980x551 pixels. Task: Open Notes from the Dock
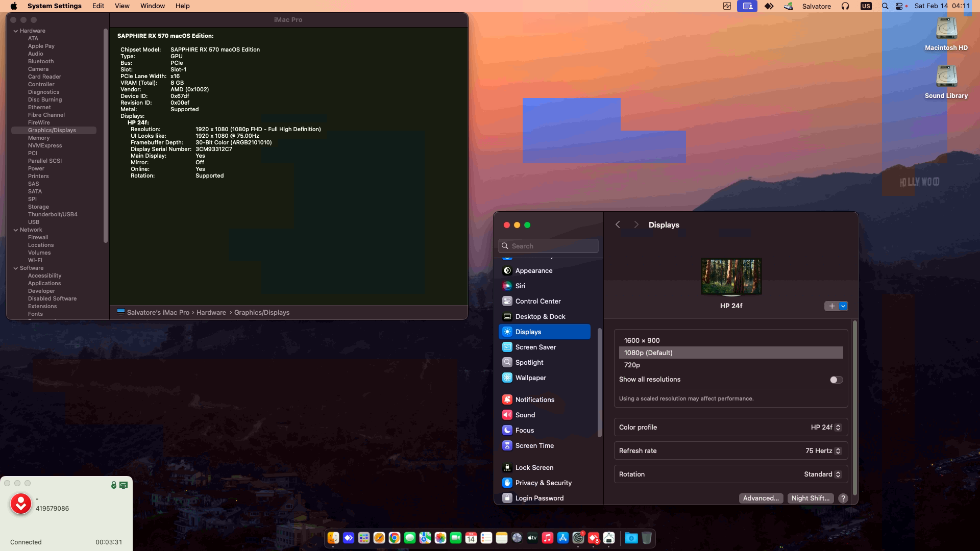click(x=502, y=538)
